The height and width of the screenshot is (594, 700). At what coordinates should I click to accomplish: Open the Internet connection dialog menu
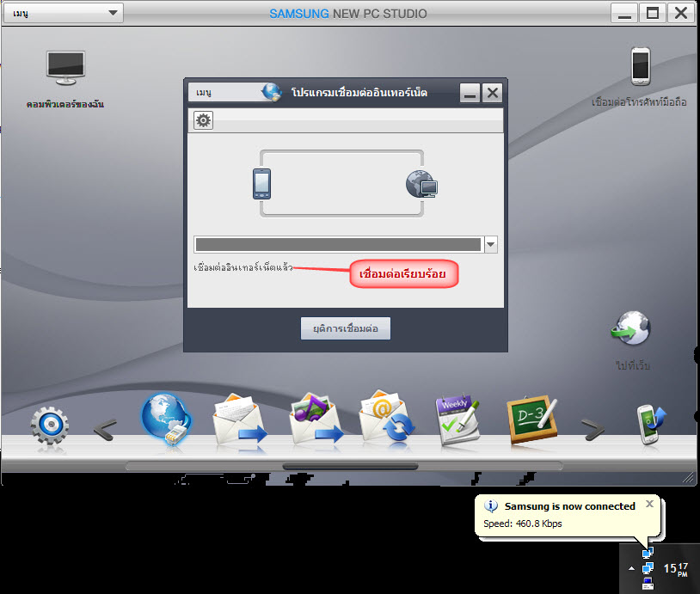tap(225, 93)
